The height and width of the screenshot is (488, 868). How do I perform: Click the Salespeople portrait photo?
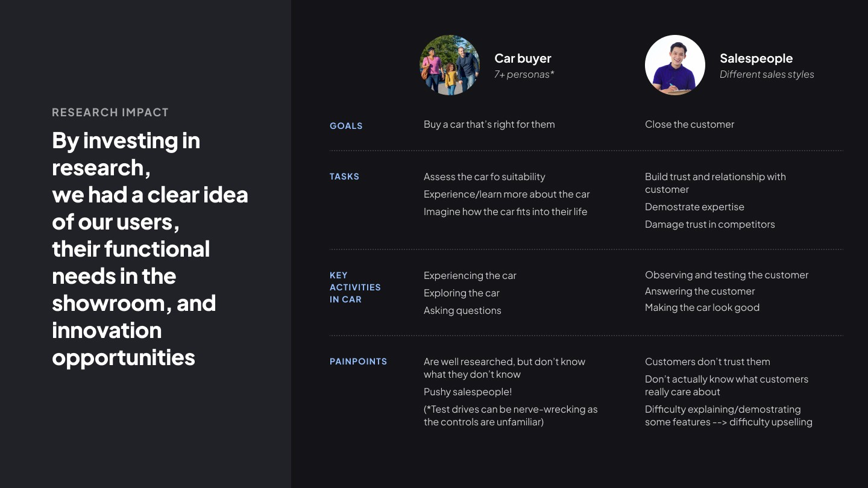(x=675, y=65)
